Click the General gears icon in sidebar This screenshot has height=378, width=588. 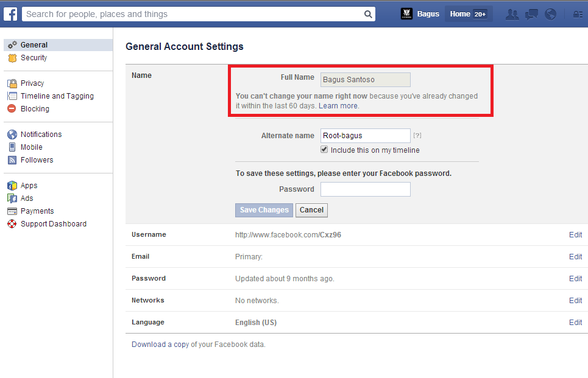12,45
